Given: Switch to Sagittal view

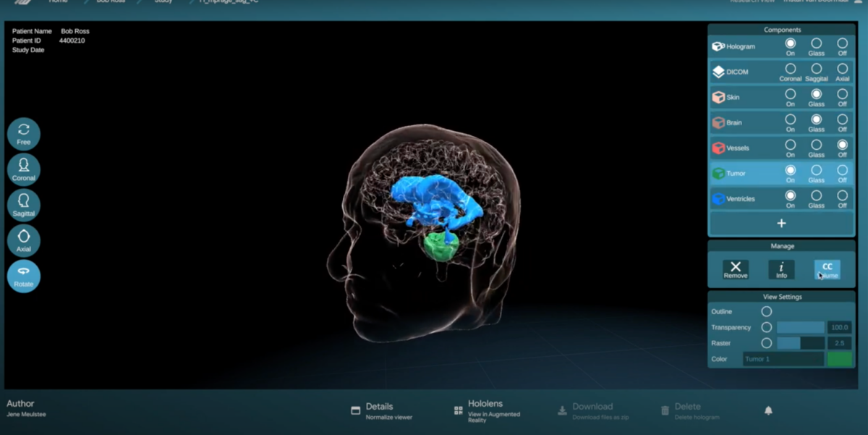Looking at the screenshot, I should click(x=24, y=205).
